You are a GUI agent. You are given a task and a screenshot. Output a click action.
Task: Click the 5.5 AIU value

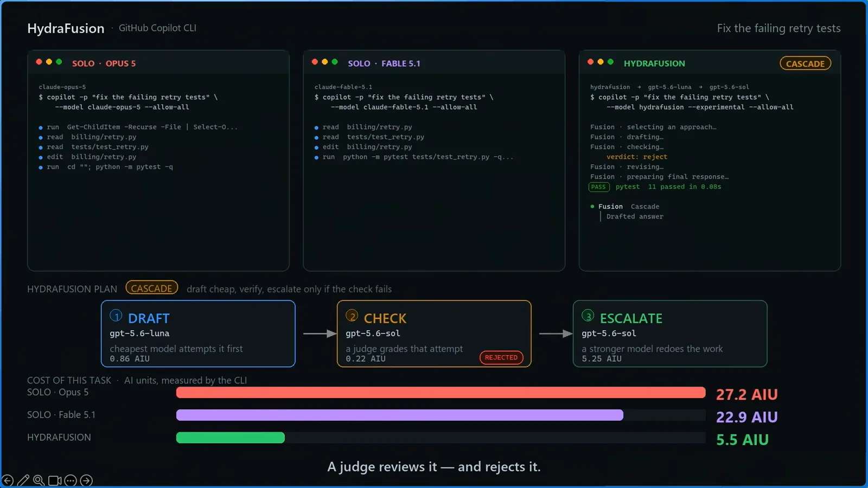pyautogui.click(x=742, y=440)
